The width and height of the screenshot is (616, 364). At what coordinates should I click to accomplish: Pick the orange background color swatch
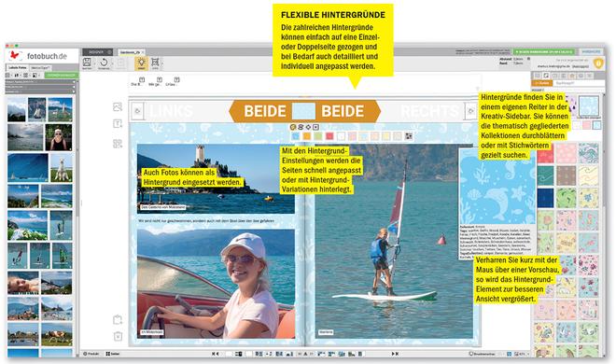click(307, 136)
